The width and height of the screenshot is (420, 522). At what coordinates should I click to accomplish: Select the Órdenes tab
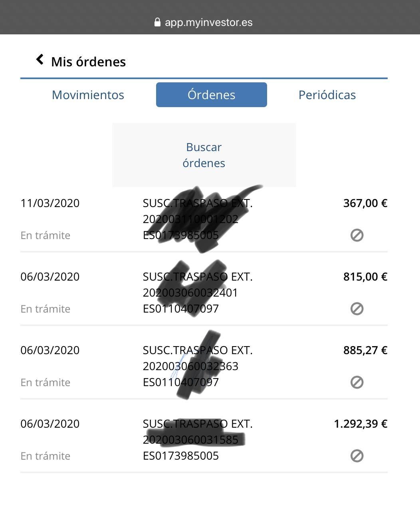(212, 95)
